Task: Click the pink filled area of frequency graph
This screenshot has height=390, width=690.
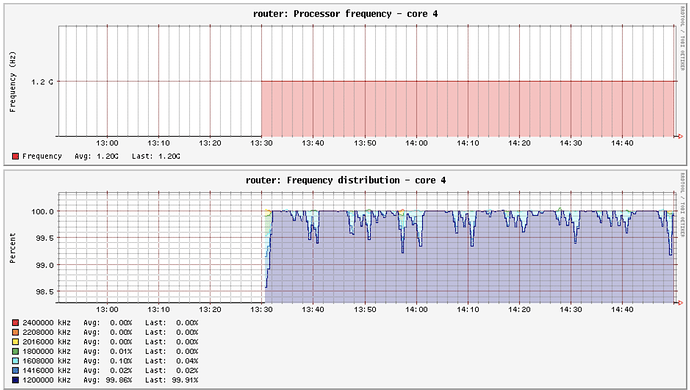Action: (467, 109)
